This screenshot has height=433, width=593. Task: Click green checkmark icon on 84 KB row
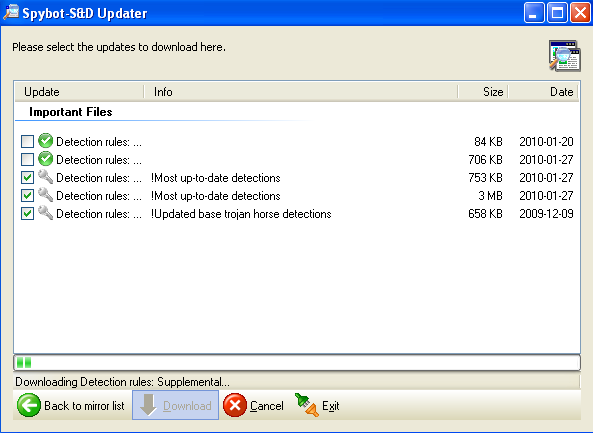46,141
